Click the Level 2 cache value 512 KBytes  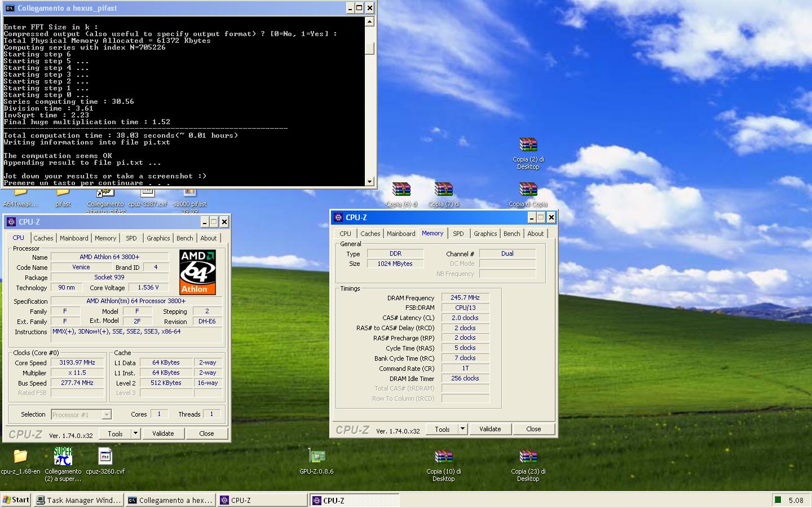(x=166, y=383)
